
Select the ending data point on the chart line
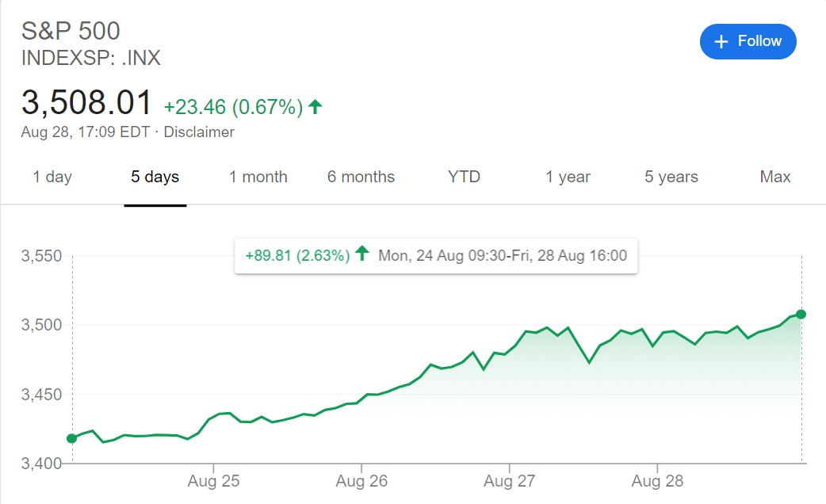[799, 314]
